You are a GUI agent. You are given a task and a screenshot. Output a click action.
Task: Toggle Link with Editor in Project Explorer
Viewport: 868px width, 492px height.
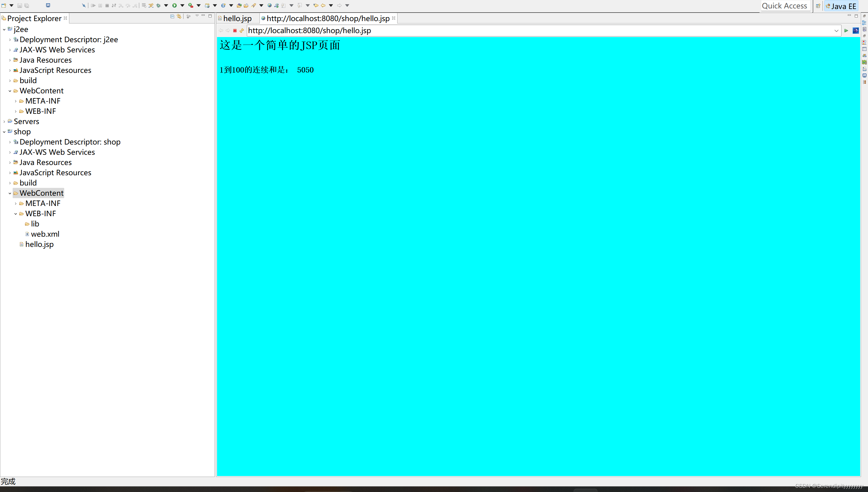point(179,16)
